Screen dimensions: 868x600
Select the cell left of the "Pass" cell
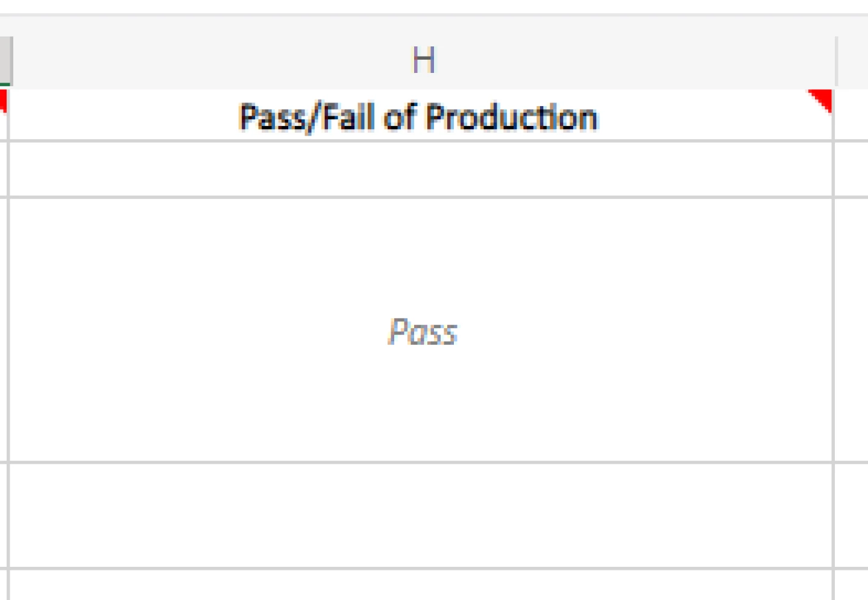(3, 330)
